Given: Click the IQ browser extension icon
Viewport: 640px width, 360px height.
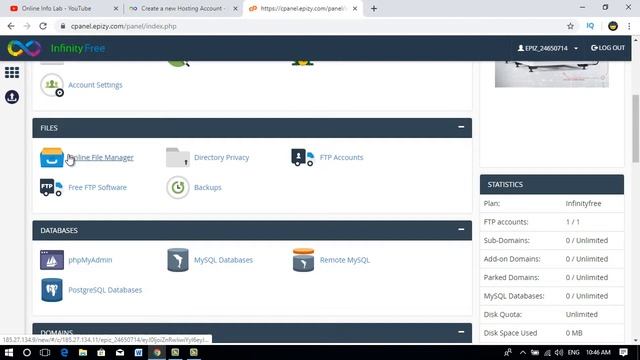Looking at the screenshot, I should pyautogui.click(x=590, y=26).
